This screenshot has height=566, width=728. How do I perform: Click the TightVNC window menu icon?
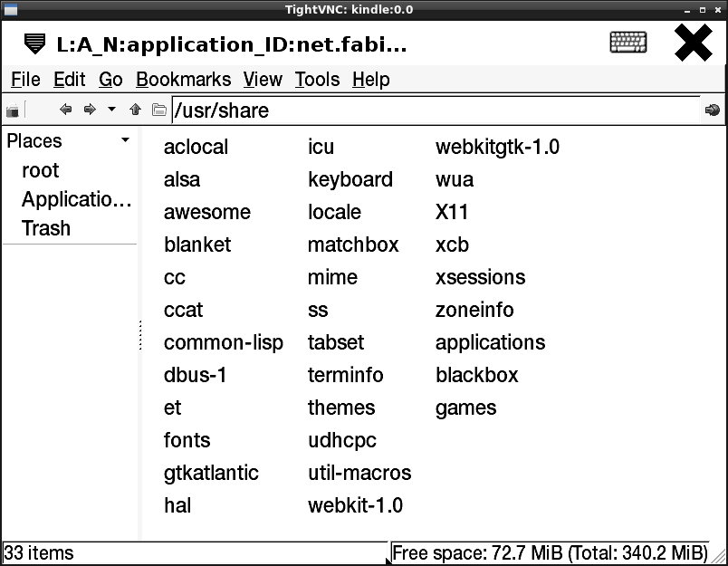(x=10, y=9)
